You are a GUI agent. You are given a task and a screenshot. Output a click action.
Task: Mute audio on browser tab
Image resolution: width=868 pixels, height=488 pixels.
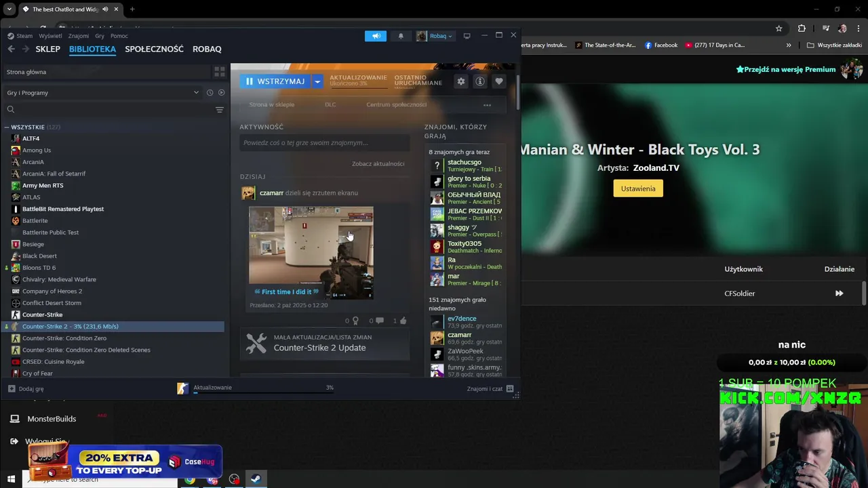(105, 9)
